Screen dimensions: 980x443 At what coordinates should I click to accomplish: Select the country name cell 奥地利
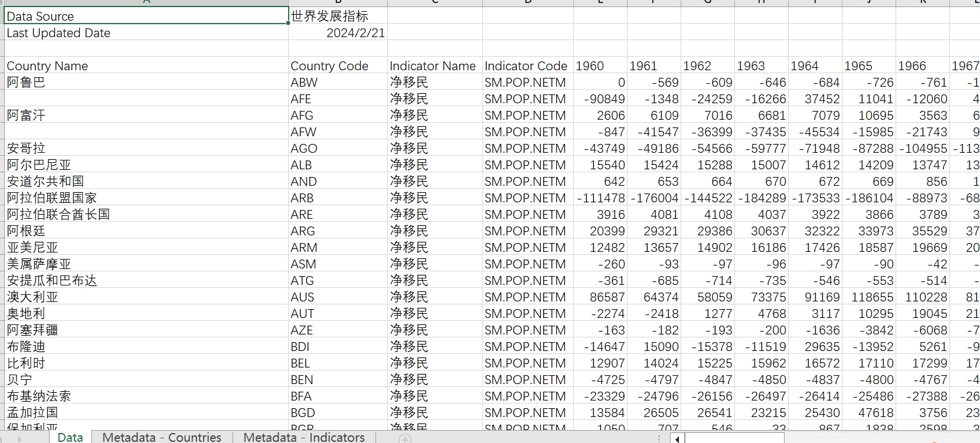point(146,313)
